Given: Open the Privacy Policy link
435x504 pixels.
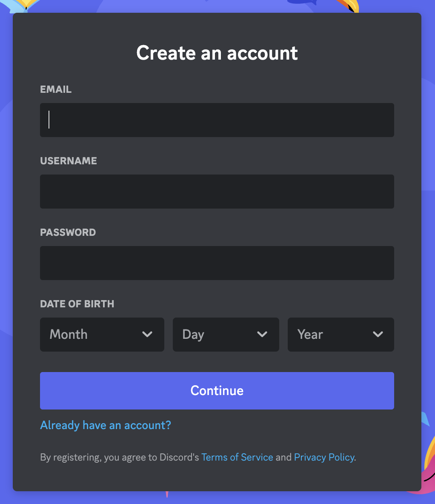Looking at the screenshot, I should tap(324, 457).
